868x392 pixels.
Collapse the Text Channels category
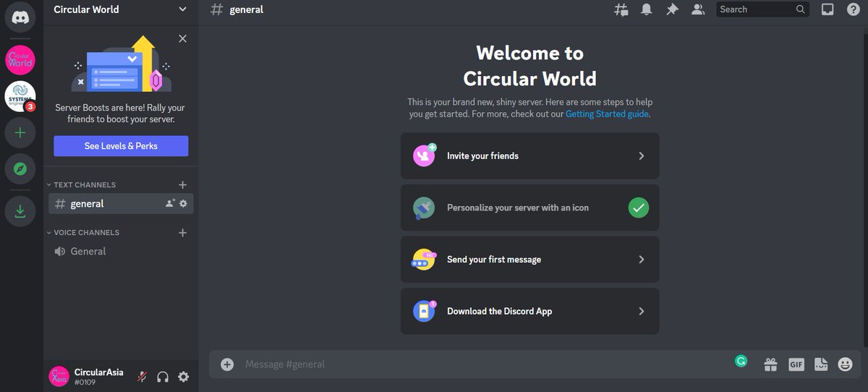coord(81,184)
